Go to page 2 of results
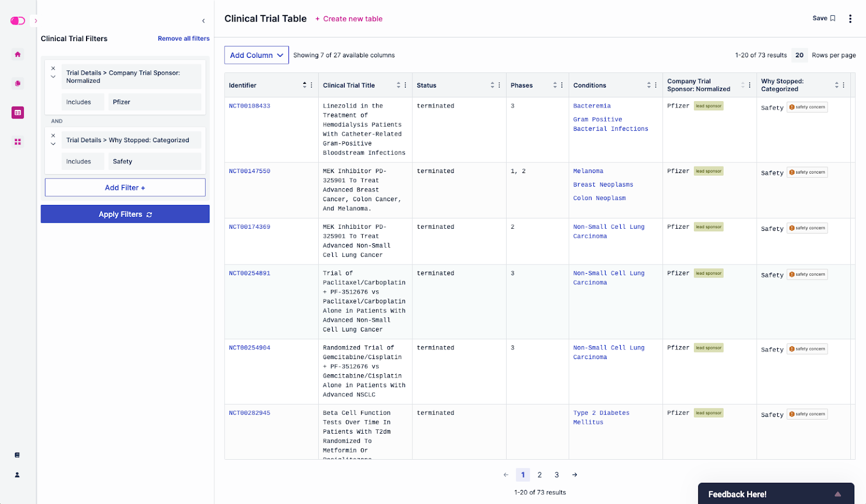The width and height of the screenshot is (866, 504). pos(540,475)
